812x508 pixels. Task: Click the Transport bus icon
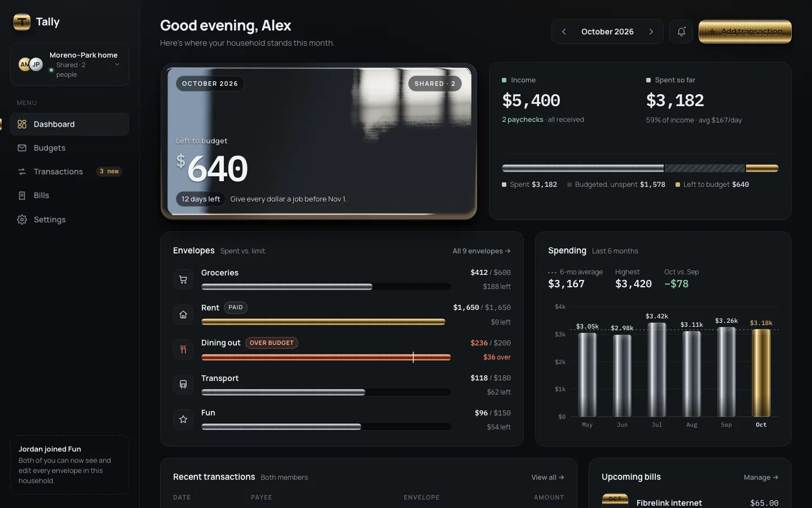[x=183, y=384]
